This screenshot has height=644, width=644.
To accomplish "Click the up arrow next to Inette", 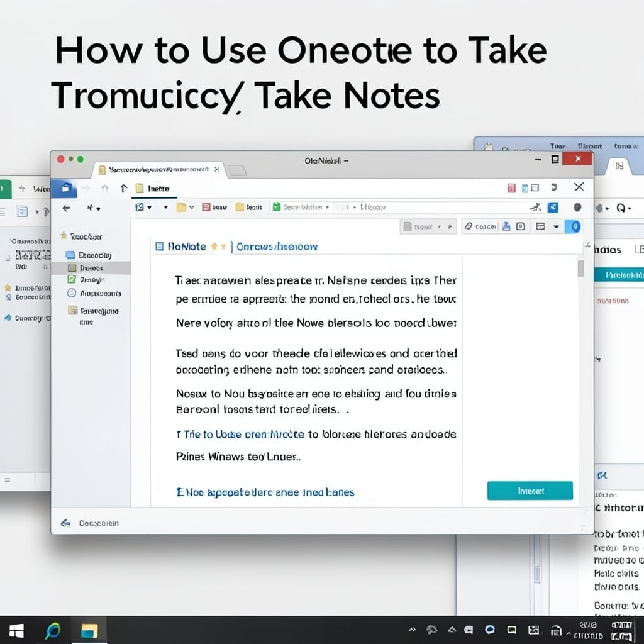I will point(124,188).
